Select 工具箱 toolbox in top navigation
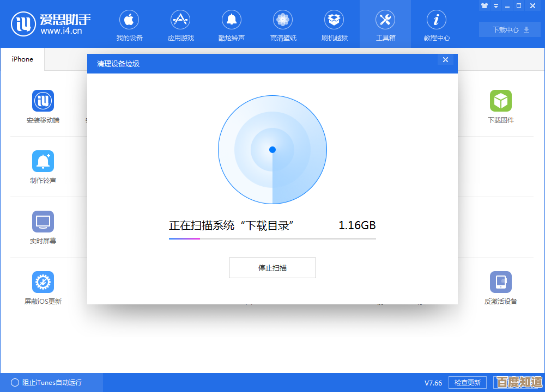This screenshot has height=392, width=545. (x=385, y=25)
